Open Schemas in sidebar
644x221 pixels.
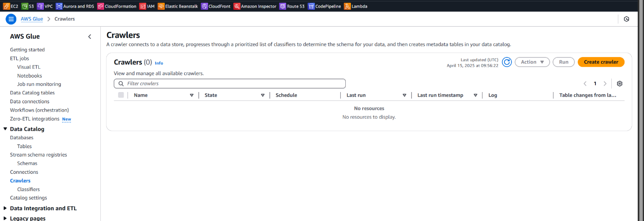(27, 163)
